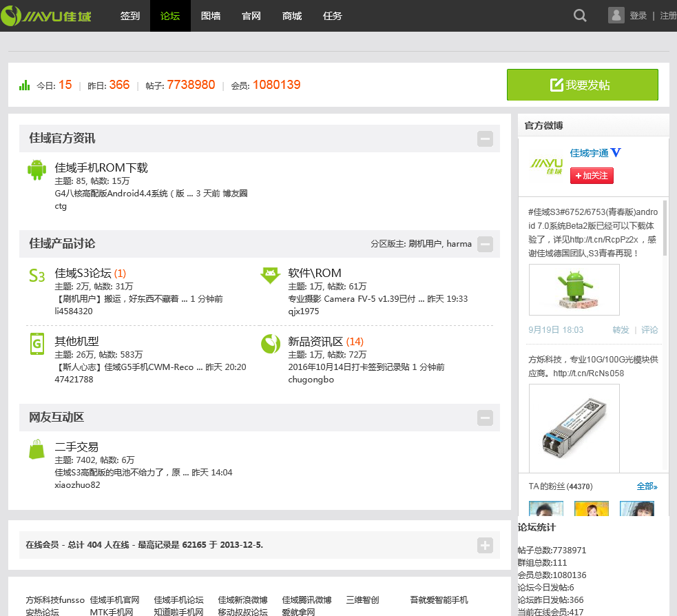Click the 转发 repost link in weibo
This screenshot has height=616, width=677.
click(621, 330)
